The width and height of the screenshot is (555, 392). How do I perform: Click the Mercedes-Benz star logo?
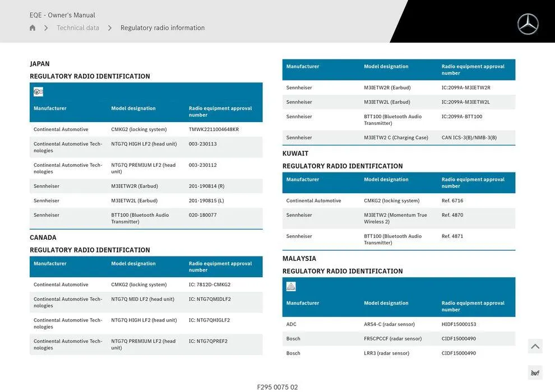pyautogui.click(x=528, y=24)
